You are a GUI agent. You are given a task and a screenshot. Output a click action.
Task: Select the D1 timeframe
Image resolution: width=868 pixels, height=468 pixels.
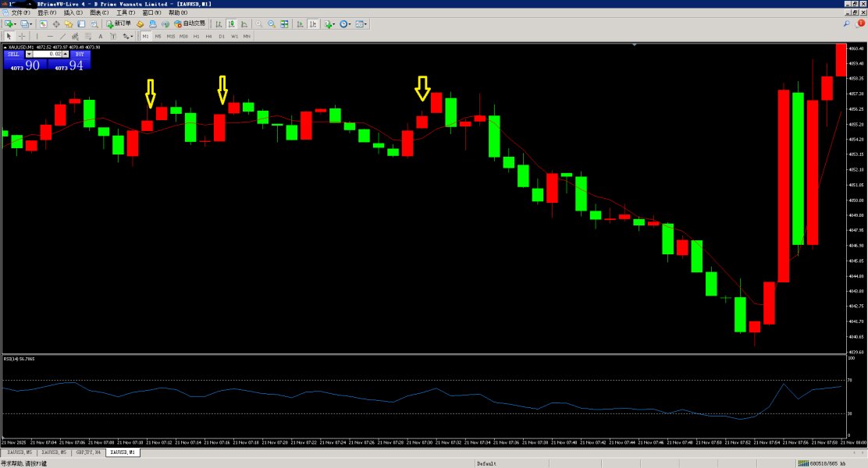[222, 37]
